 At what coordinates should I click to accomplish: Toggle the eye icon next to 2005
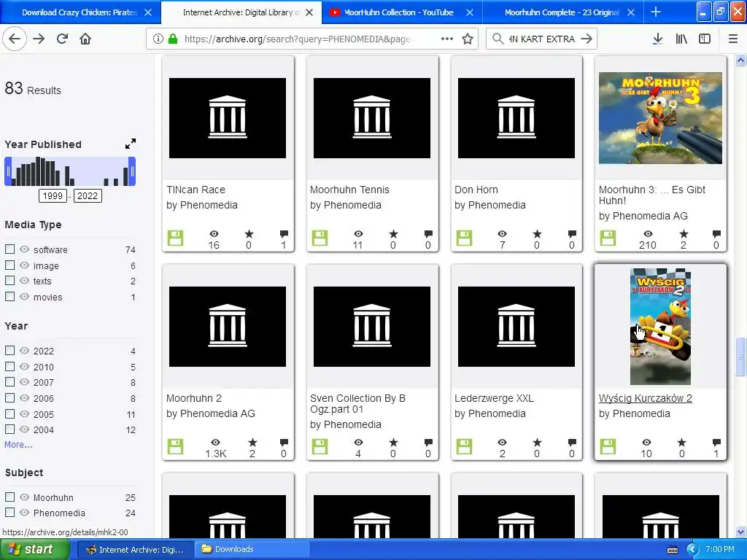click(x=24, y=413)
